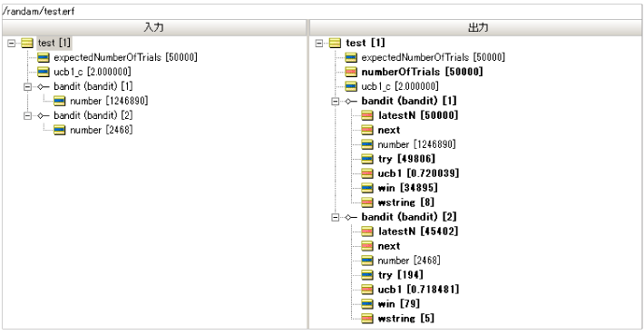Collapse bandit [1] node in output panel
Screen dimensions: 644x335
pyautogui.click(x=335, y=101)
